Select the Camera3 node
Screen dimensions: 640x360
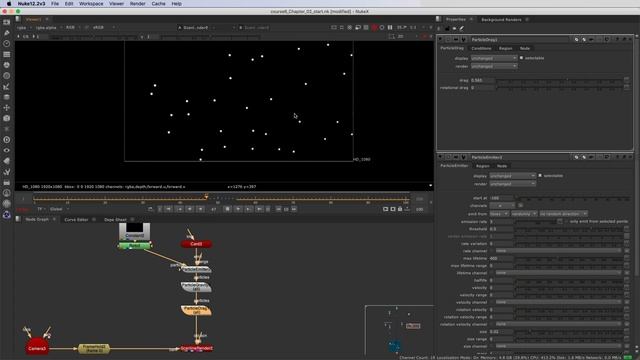pyautogui.click(x=37, y=346)
